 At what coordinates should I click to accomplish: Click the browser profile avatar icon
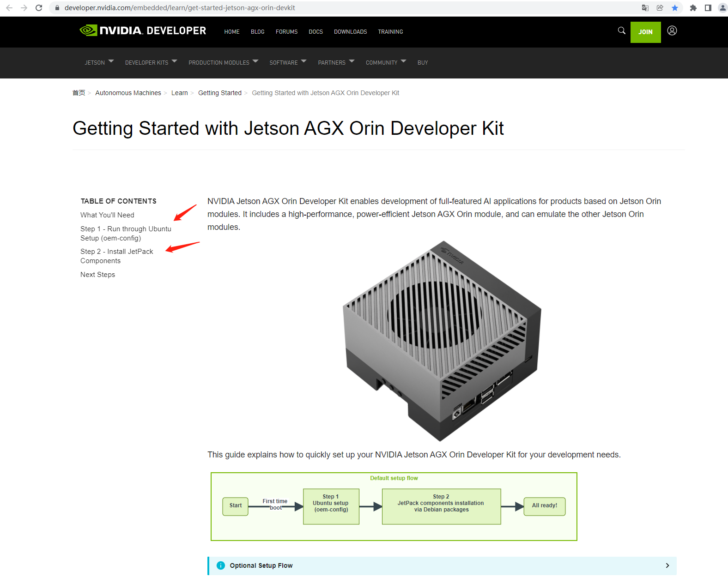(723, 8)
